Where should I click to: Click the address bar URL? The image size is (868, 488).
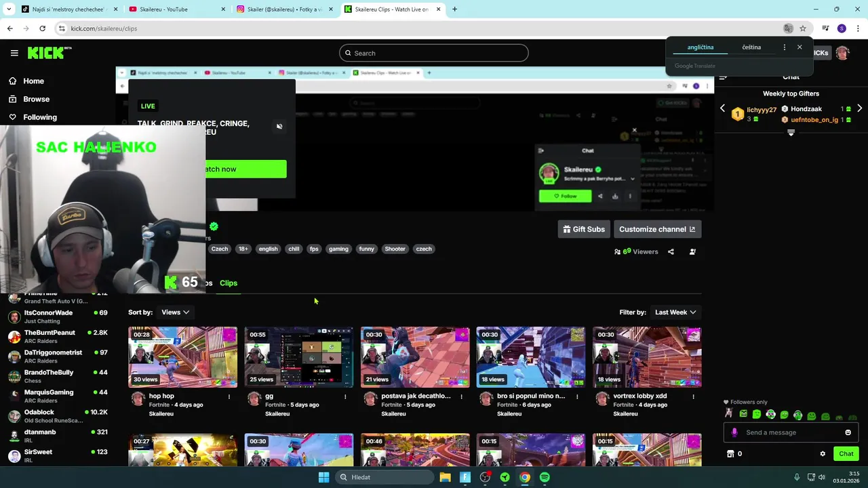click(x=104, y=28)
